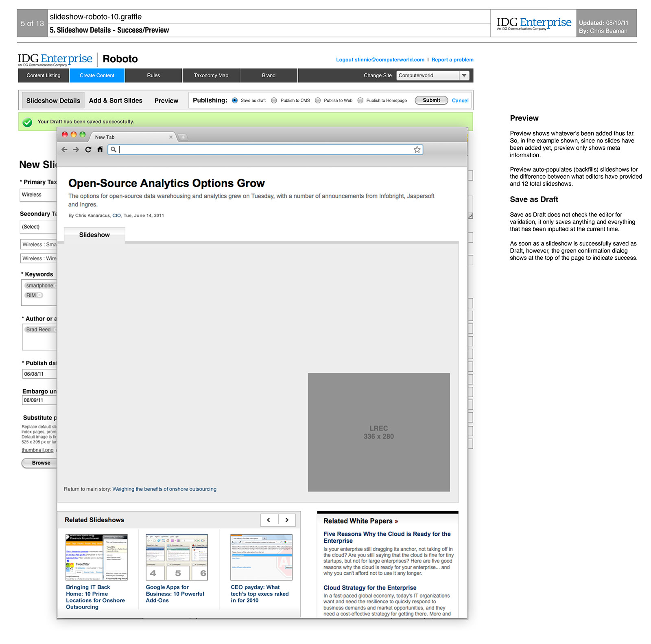Click the search magnifier in address bar

coord(114,149)
